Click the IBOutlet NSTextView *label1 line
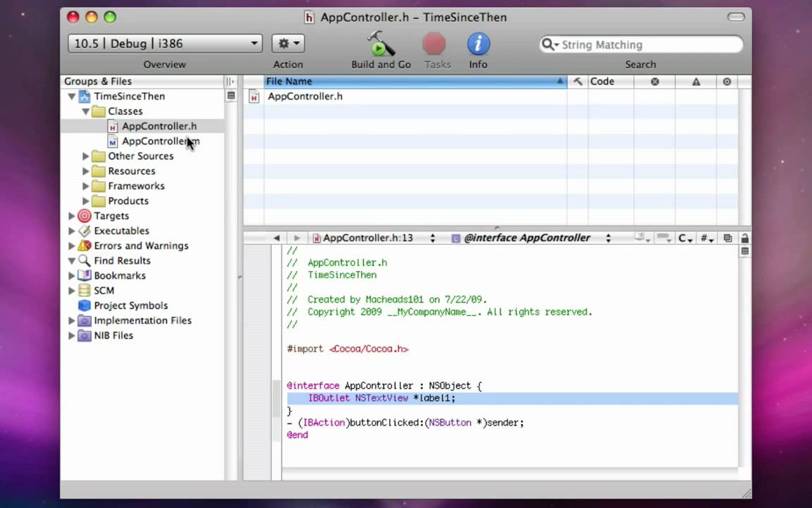Screen dimensions: 812x508 click(512, 398)
